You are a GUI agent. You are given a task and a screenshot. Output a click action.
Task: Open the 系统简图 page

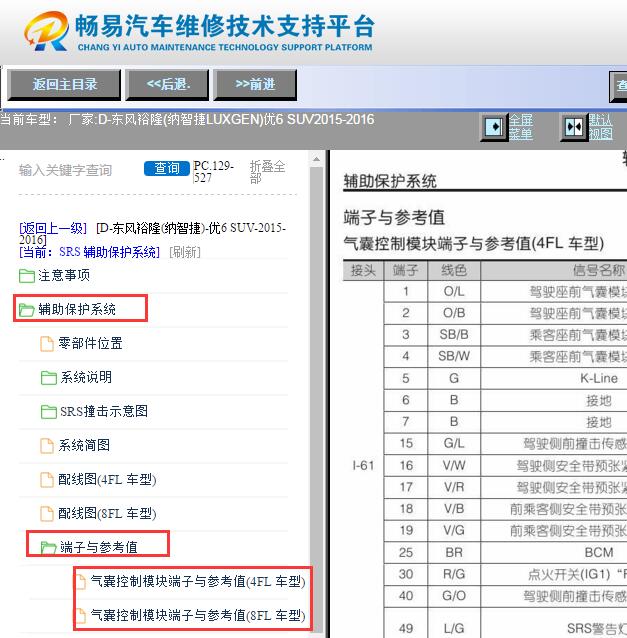click(83, 446)
